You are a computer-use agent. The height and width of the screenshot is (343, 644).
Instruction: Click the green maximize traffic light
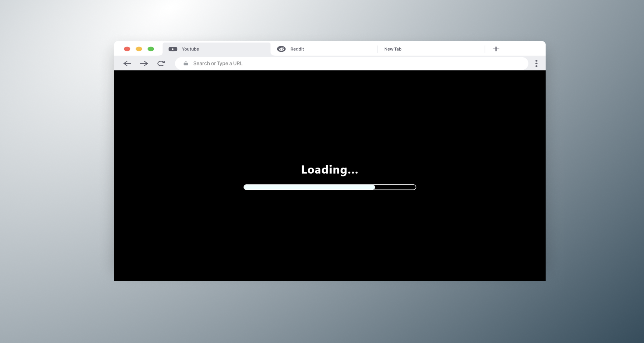point(151,49)
